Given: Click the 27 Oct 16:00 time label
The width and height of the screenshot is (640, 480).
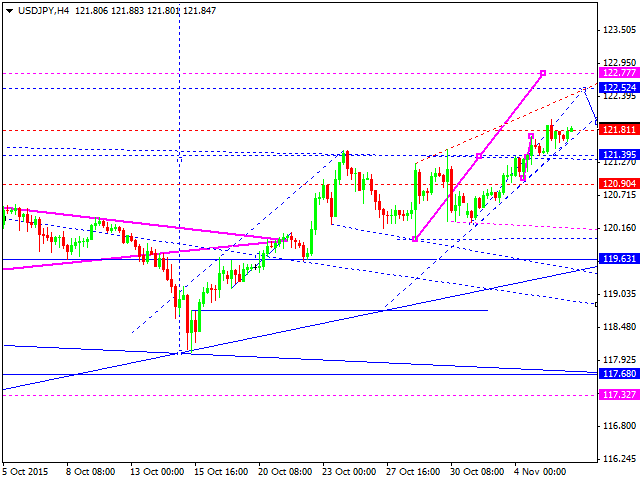Looking at the screenshot, I should tap(413, 472).
